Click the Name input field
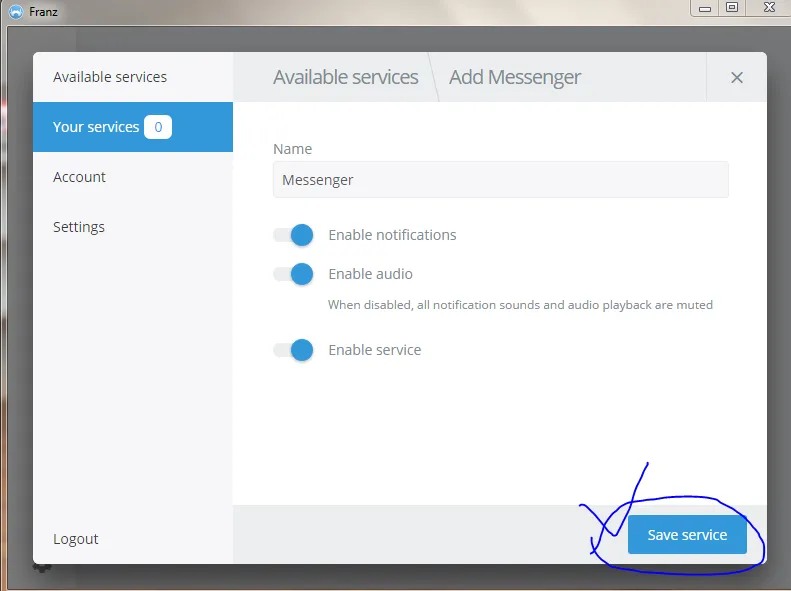Image resolution: width=791 pixels, height=591 pixels. tap(500, 180)
